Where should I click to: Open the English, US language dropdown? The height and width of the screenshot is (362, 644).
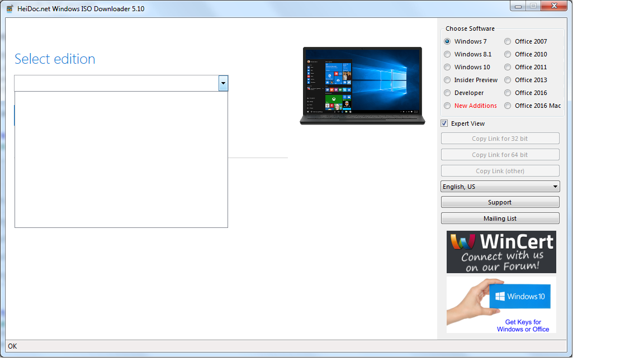(500, 187)
